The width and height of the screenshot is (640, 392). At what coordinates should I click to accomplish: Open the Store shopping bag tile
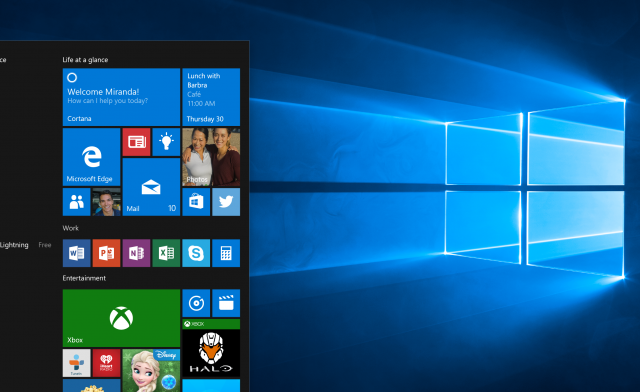point(196,202)
